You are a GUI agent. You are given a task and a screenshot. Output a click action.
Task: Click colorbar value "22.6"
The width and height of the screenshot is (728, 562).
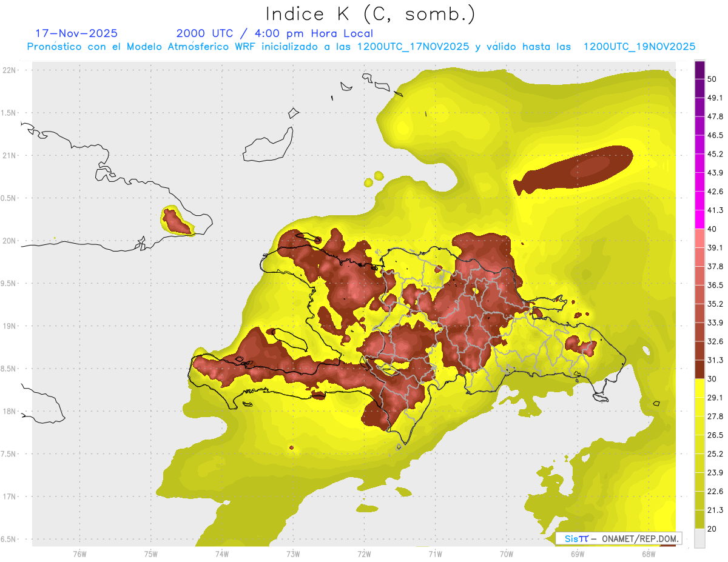tap(715, 491)
